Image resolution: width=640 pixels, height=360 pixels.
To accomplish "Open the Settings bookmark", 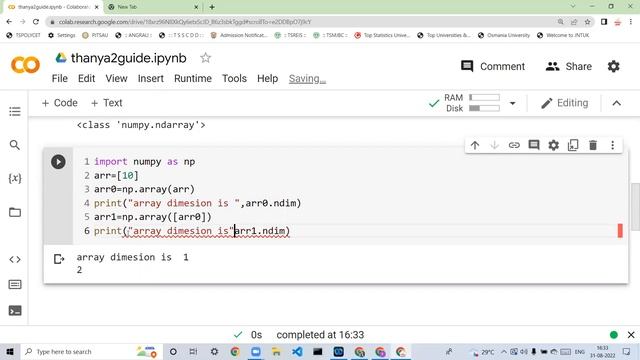I will pos(62,35).
